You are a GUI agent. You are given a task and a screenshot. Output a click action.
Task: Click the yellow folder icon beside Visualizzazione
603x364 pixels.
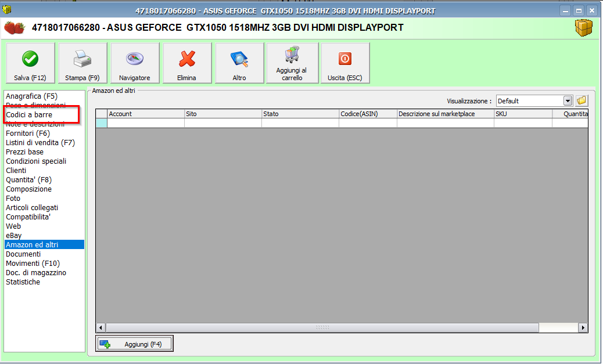[x=582, y=100]
